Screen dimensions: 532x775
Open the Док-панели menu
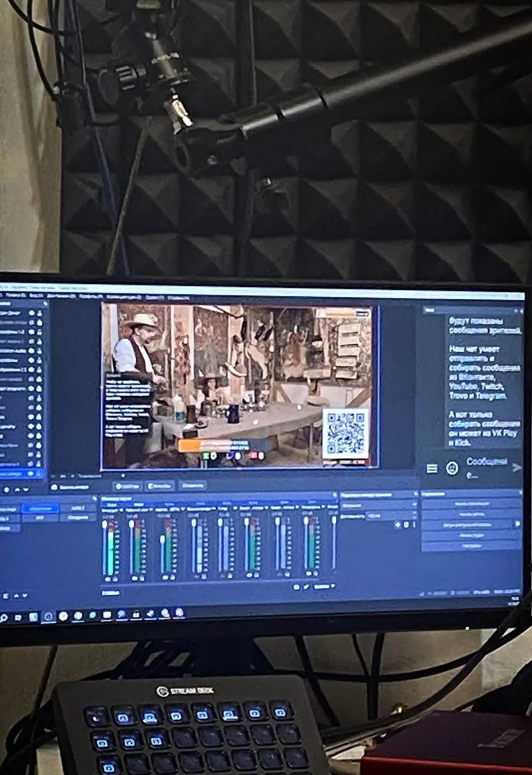point(61,295)
